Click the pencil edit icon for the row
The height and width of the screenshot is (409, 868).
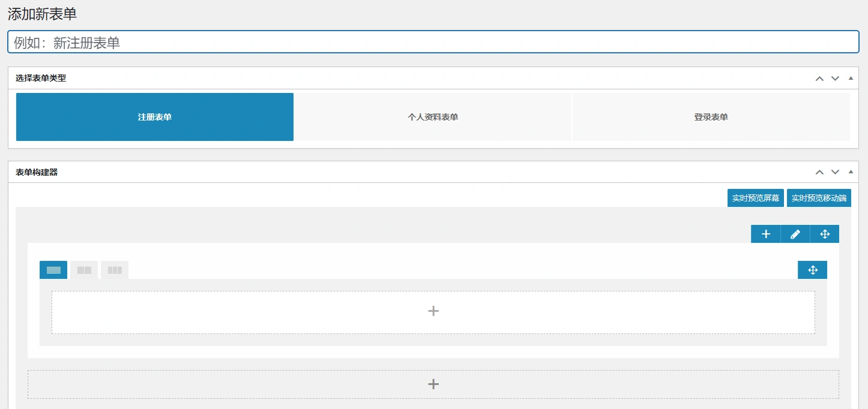(x=795, y=234)
